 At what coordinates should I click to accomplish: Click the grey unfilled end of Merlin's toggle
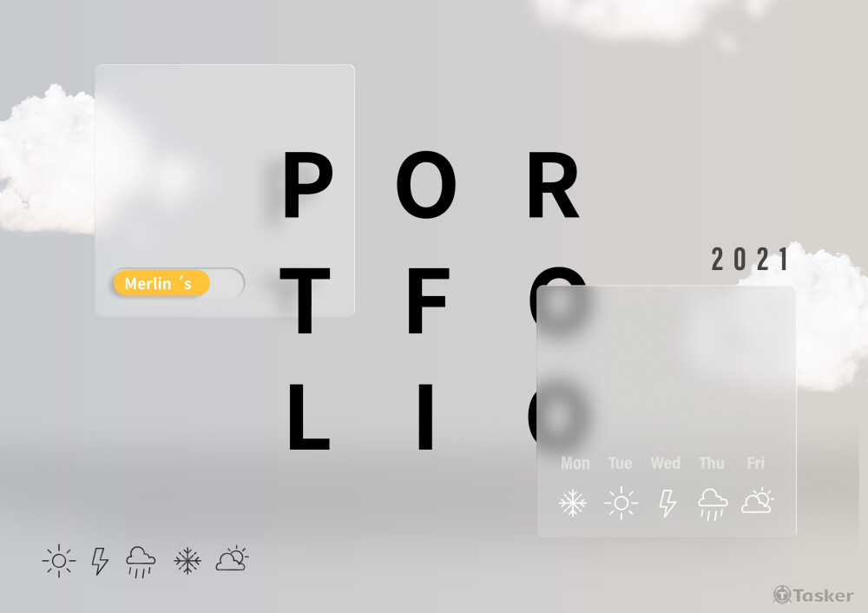[x=227, y=283]
